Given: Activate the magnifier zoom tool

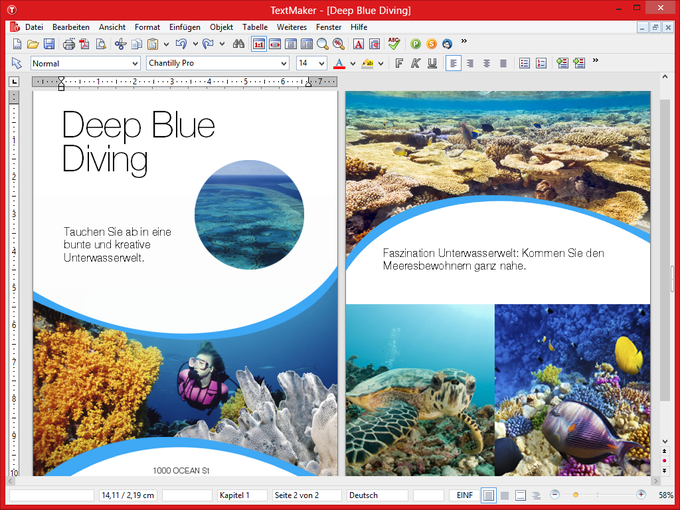Looking at the screenshot, I should [x=322, y=44].
